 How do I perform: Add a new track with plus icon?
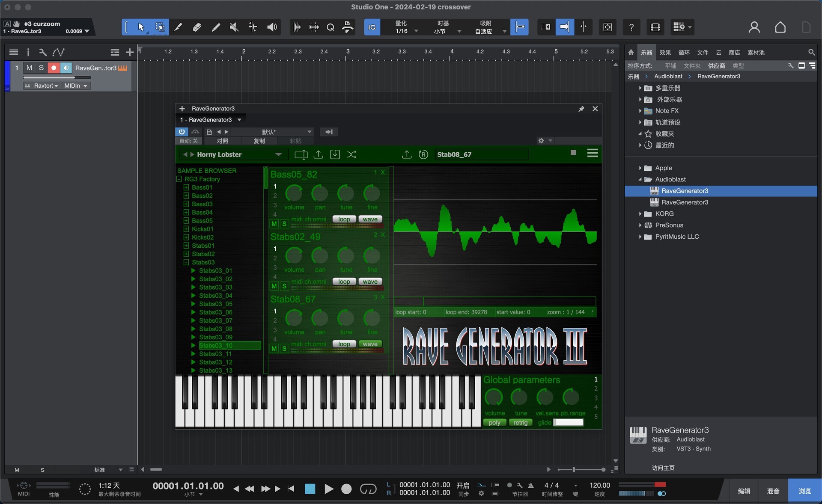point(130,52)
